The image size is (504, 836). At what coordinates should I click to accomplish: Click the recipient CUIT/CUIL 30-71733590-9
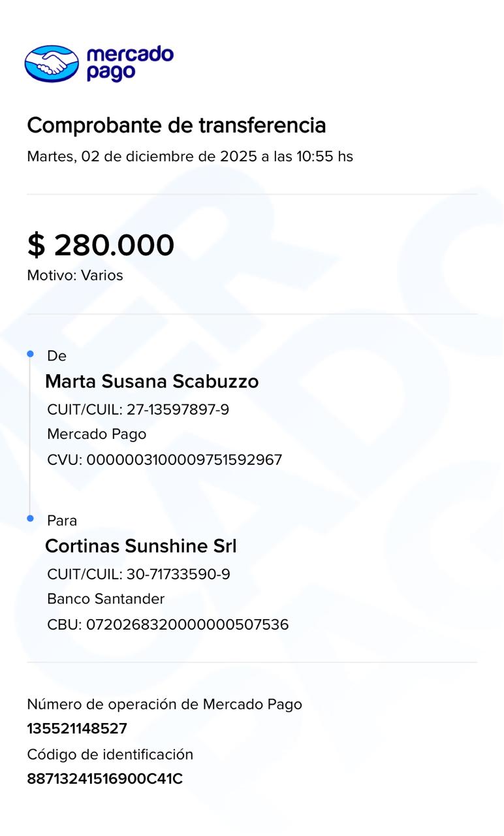(x=138, y=575)
